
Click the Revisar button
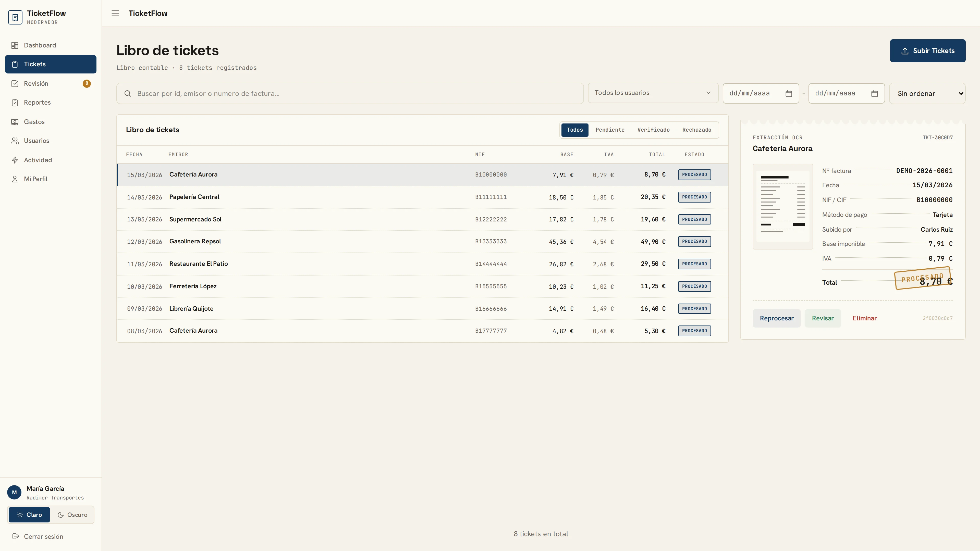tap(823, 318)
